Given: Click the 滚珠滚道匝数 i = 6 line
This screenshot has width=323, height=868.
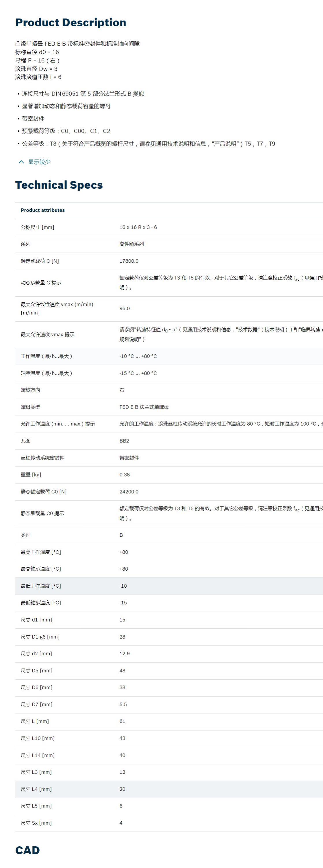Looking at the screenshot, I should point(38,77).
